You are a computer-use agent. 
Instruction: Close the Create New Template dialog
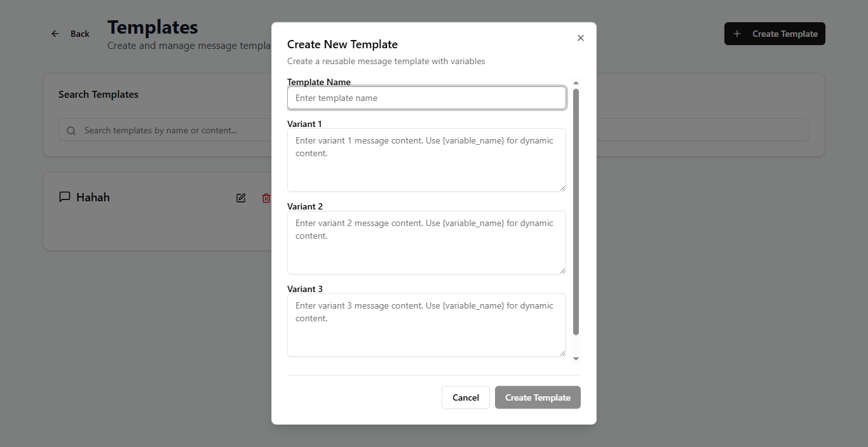(x=580, y=38)
